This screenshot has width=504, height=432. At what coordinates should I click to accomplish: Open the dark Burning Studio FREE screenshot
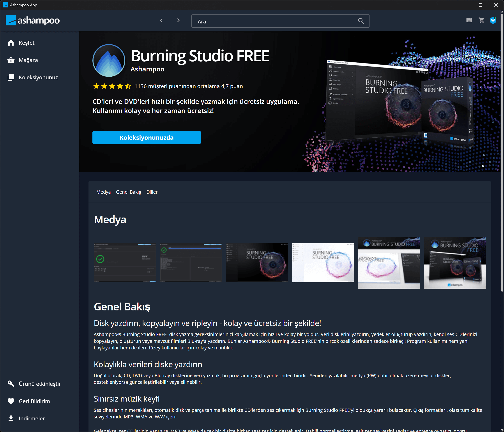[257, 263]
